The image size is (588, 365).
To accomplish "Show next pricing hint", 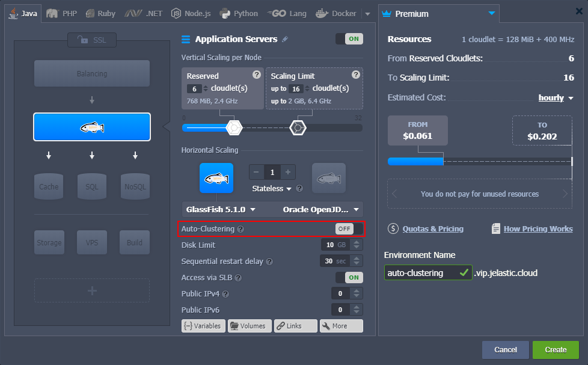I will click(565, 194).
